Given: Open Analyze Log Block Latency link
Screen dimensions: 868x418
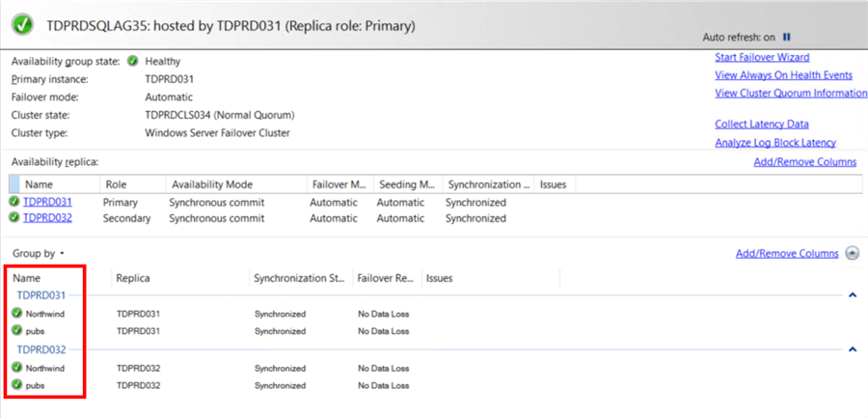Looking at the screenshot, I should point(775,143).
